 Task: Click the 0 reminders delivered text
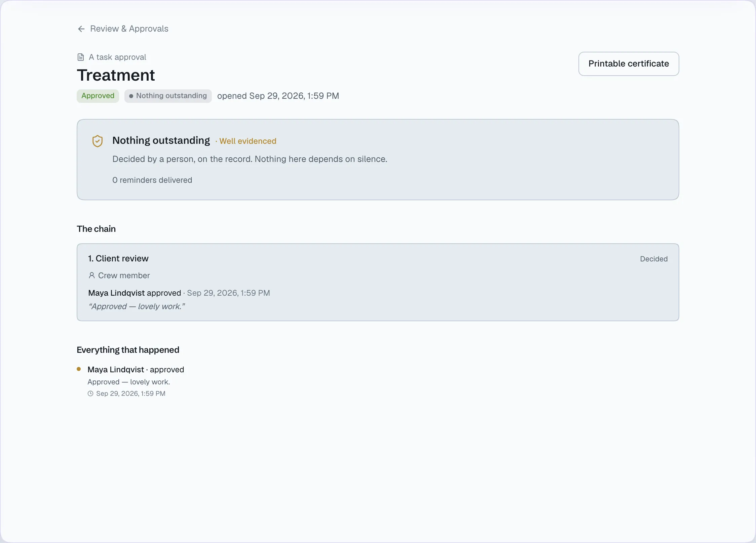click(x=152, y=180)
